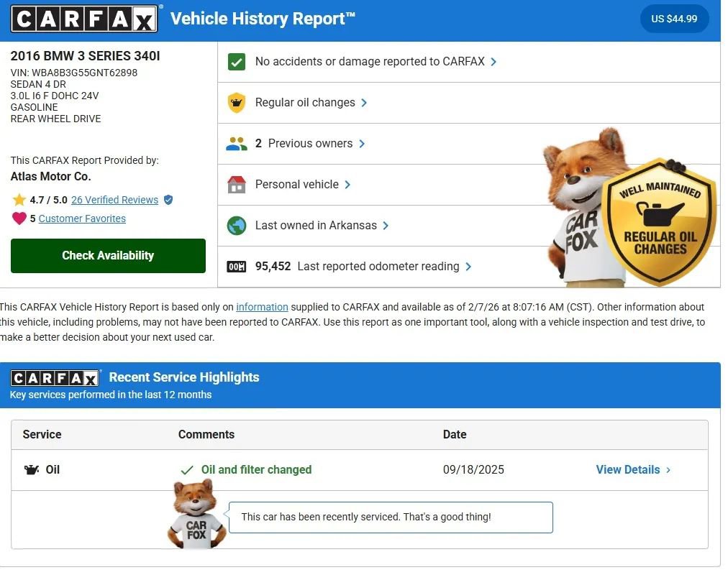The width and height of the screenshot is (728, 575).
Task: Click the previous owners people icon
Action: [x=236, y=144]
